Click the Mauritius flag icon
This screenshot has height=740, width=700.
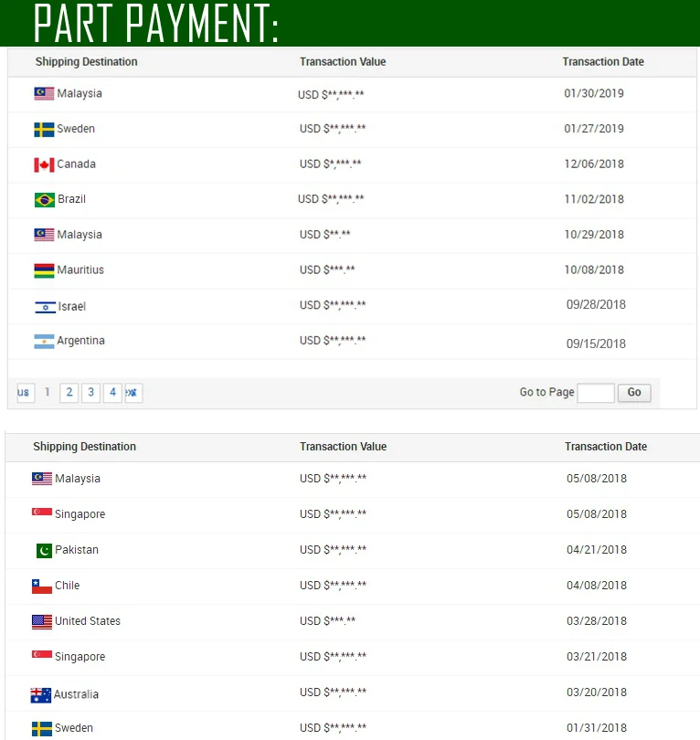(44, 270)
